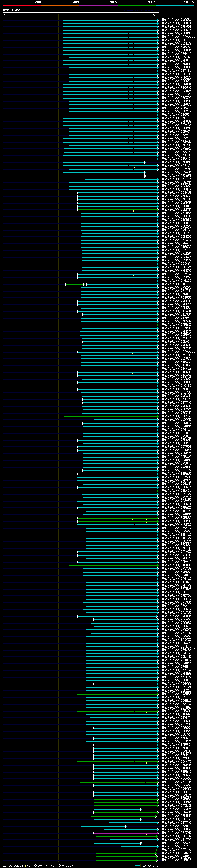This screenshot has height=868, width=197.
Task: Click the UniRef100_Q8GUS6 label
Action: click(x=176, y=50)
